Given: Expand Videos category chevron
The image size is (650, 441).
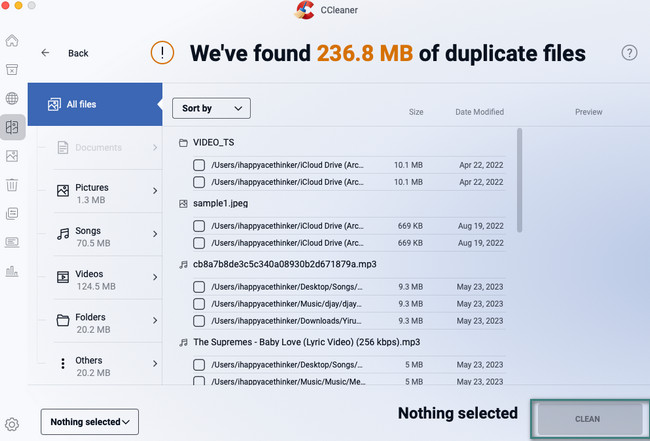Looking at the screenshot, I should coord(155,277).
